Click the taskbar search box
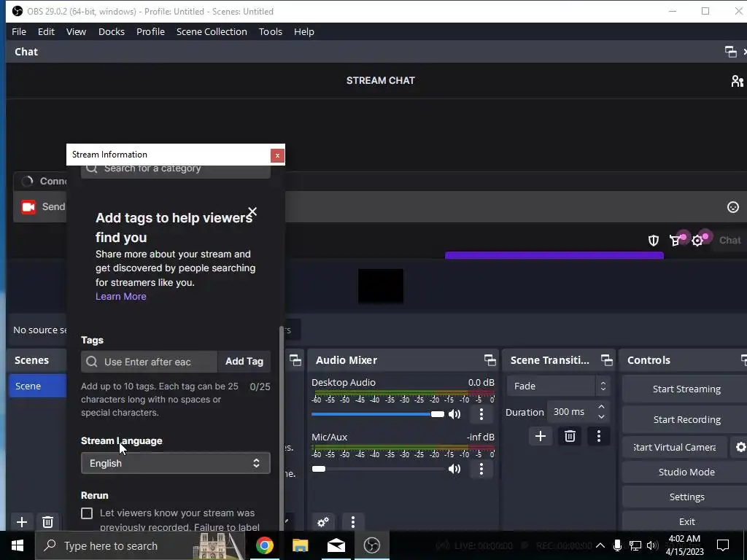747x560 pixels. point(141,545)
